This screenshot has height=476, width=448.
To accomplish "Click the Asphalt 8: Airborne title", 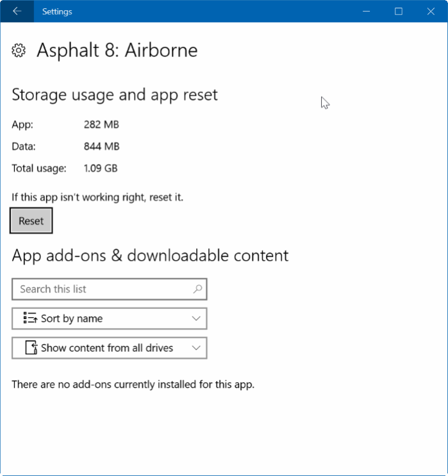I will coord(117,51).
